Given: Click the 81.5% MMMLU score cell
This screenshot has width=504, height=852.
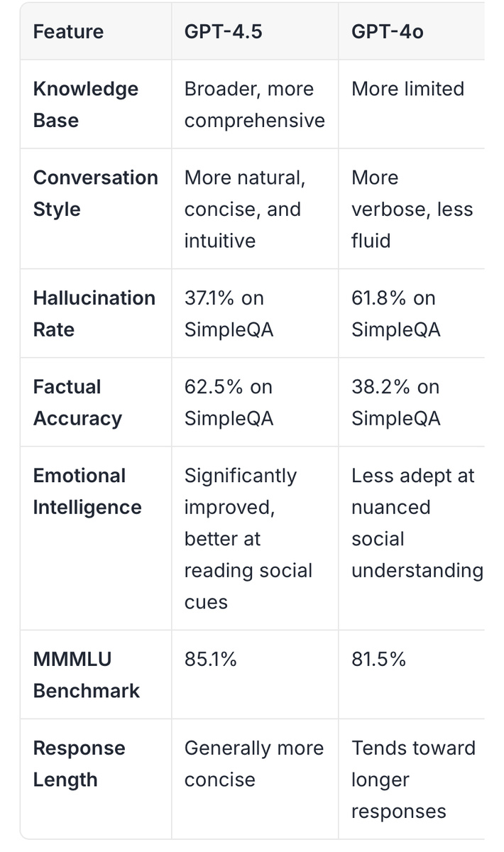Looking at the screenshot, I should pyautogui.click(x=378, y=659).
